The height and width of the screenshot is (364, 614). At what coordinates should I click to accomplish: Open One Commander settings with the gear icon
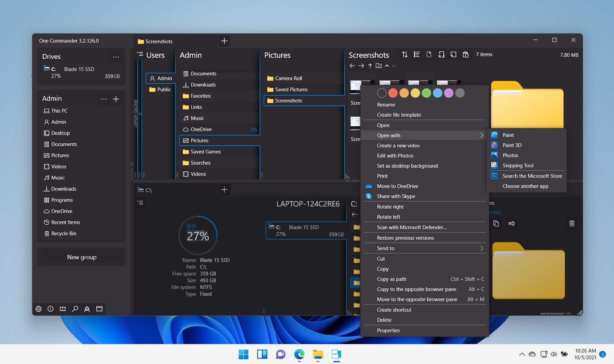[x=38, y=309]
